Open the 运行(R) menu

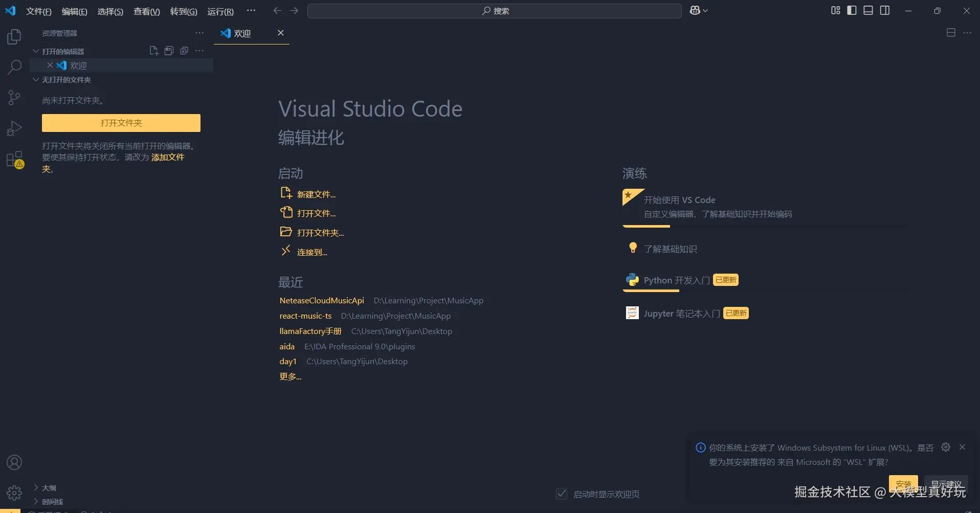(x=220, y=11)
